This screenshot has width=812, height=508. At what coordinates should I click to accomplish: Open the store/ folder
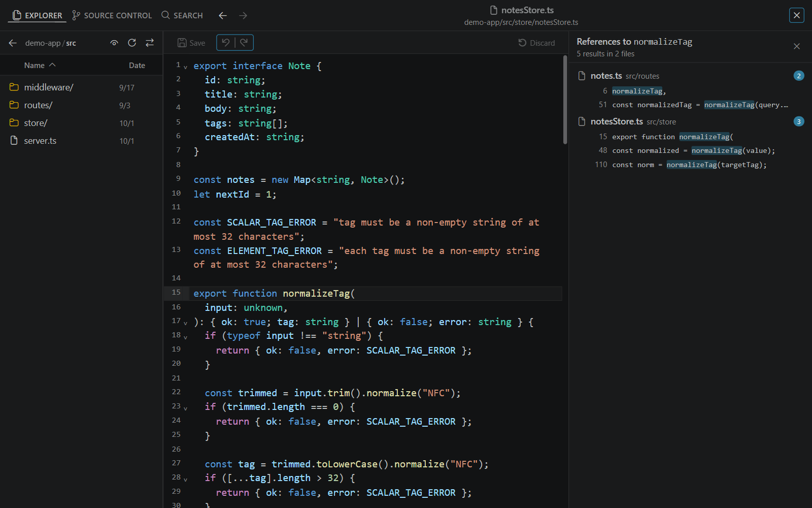tap(81, 123)
